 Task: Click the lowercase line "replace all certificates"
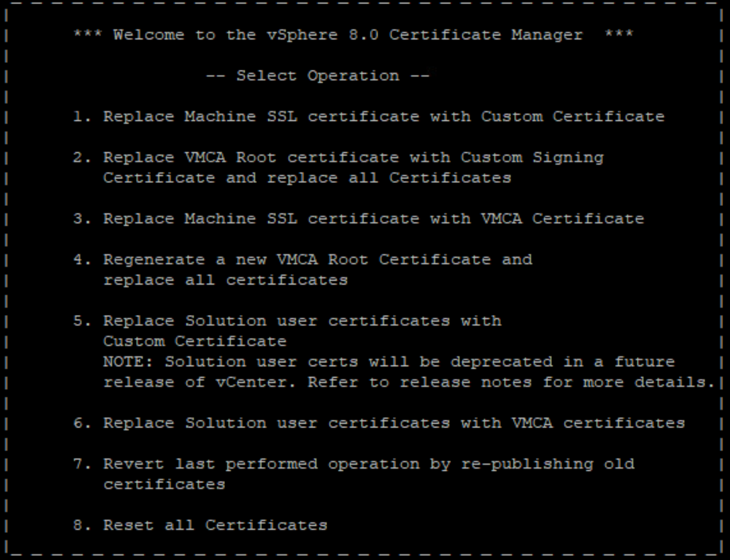click(225, 280)
